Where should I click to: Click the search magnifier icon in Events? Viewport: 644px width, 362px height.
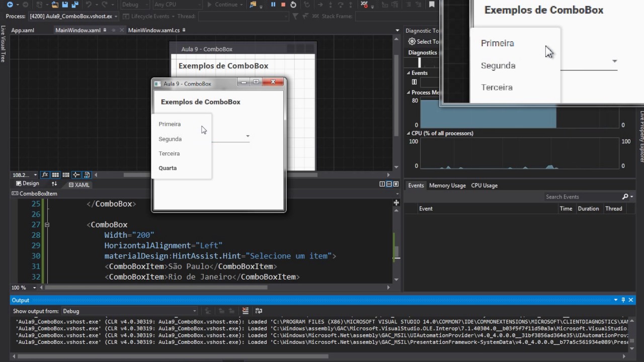tap(625, 197)
